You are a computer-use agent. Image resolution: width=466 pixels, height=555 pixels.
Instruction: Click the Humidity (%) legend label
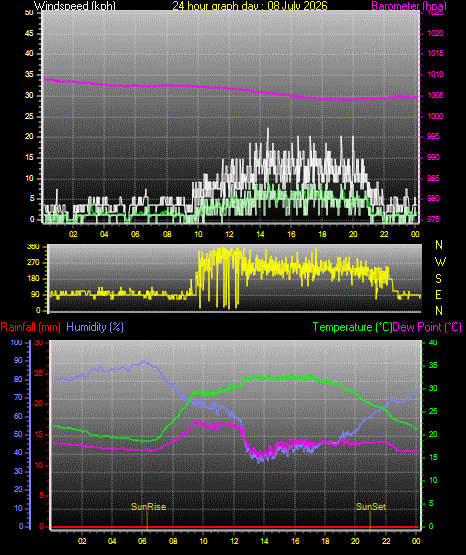coord(95,327)
